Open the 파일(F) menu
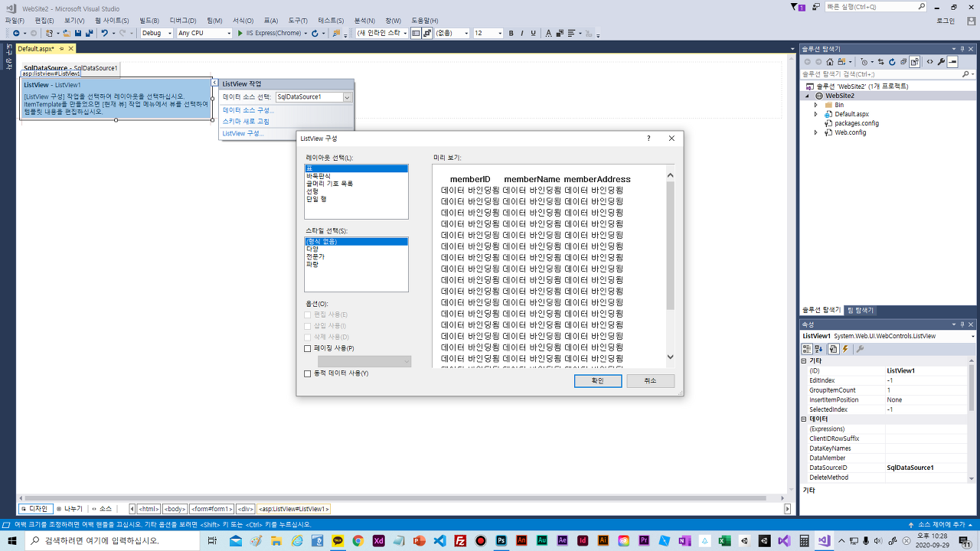The width and height of the screenshot is (980, 551). click(x=15, y=21)
